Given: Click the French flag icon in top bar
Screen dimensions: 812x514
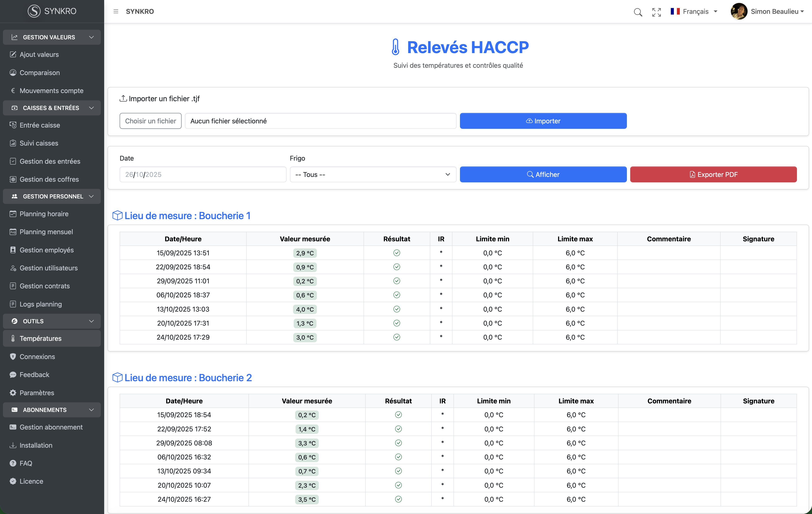Looking at the screenshot, I should tap(675, 12).
